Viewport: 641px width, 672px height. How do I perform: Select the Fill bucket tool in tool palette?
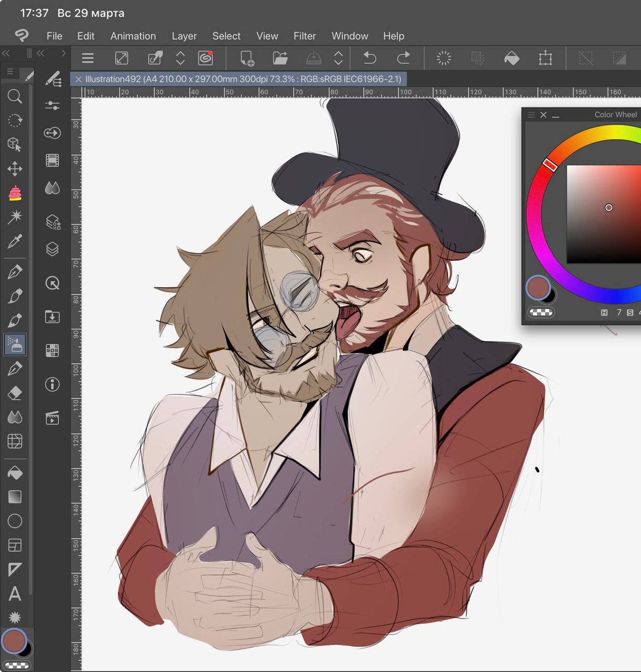pyautogui.click(x=15, y=473)
